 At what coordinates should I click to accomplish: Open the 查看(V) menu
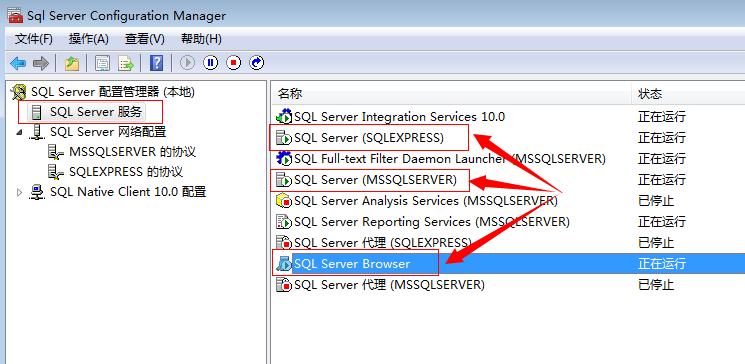[x=144, y=39]
